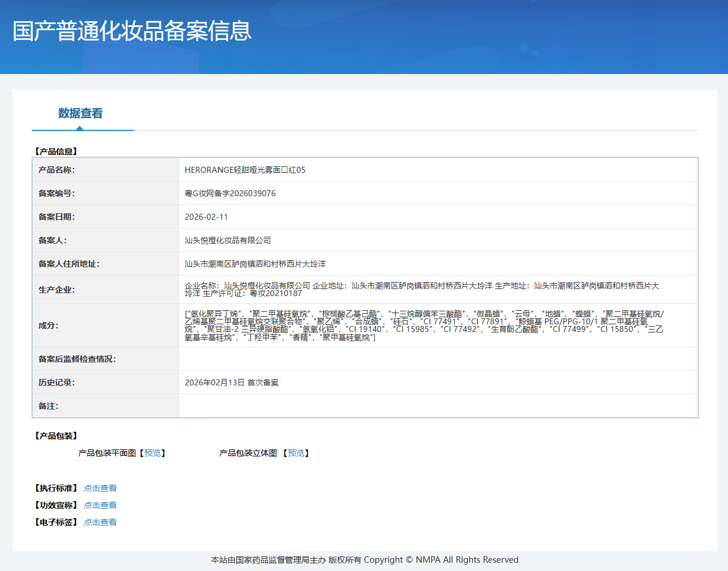Click the 【电子标签】 label

pyautogui.click(x=56, y=522)
